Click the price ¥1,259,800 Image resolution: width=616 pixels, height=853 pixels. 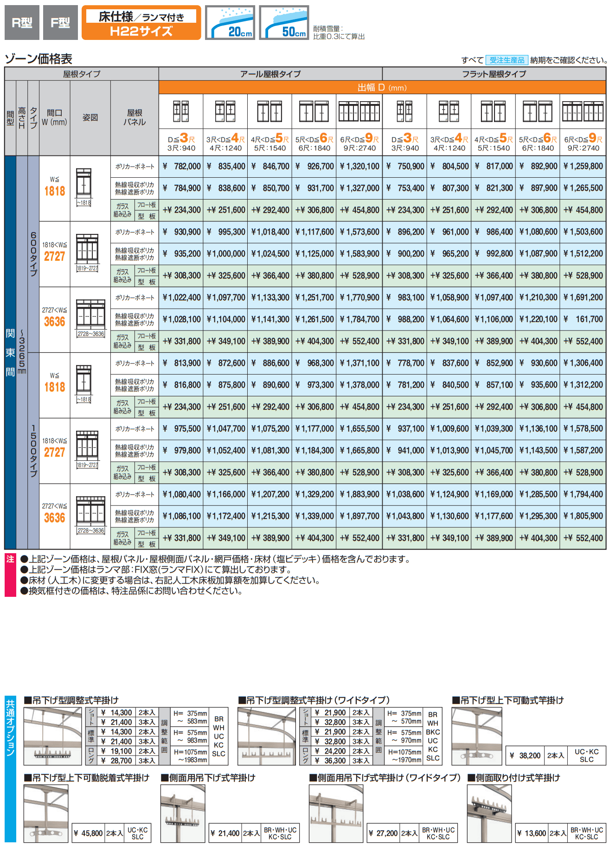pos(583,166)
